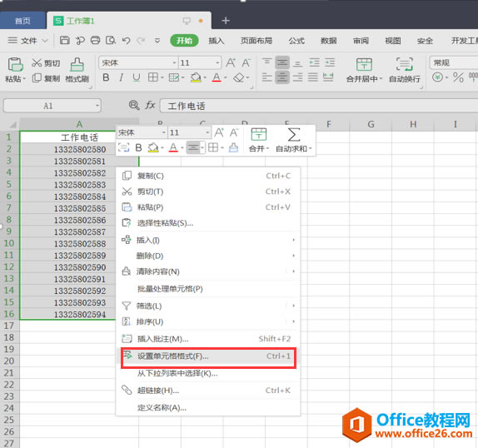Open the ribbon font name dropdown (宋体)
The height and width of the screenshot is (448, 478).
click(174, 62)
